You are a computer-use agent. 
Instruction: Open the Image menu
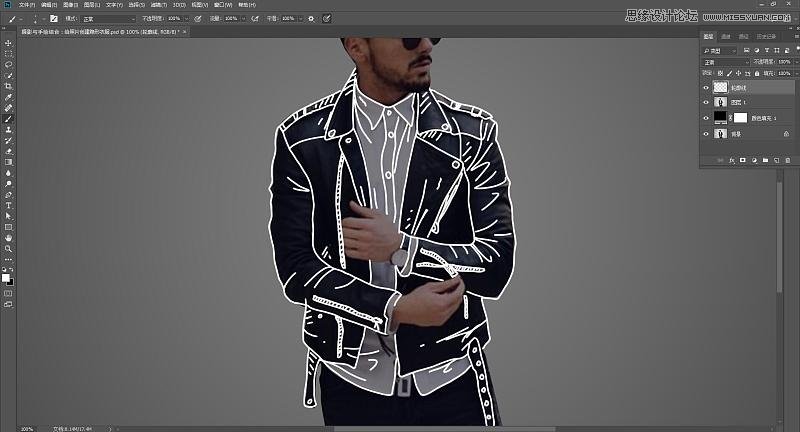70,5
